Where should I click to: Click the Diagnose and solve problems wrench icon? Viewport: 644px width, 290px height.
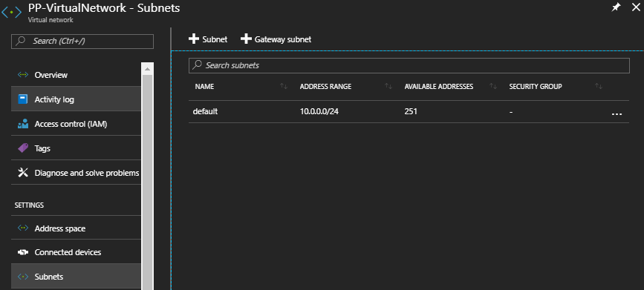click(x=22, y=173)
